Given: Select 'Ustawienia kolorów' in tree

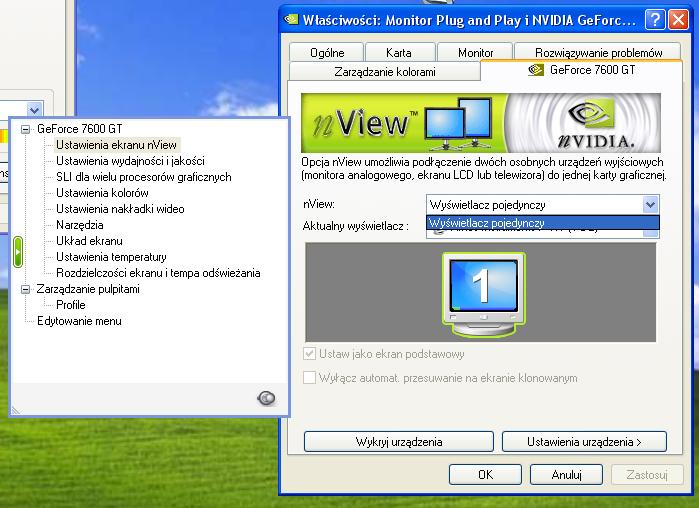Looking at the screenshot, I should click(102, 193).
